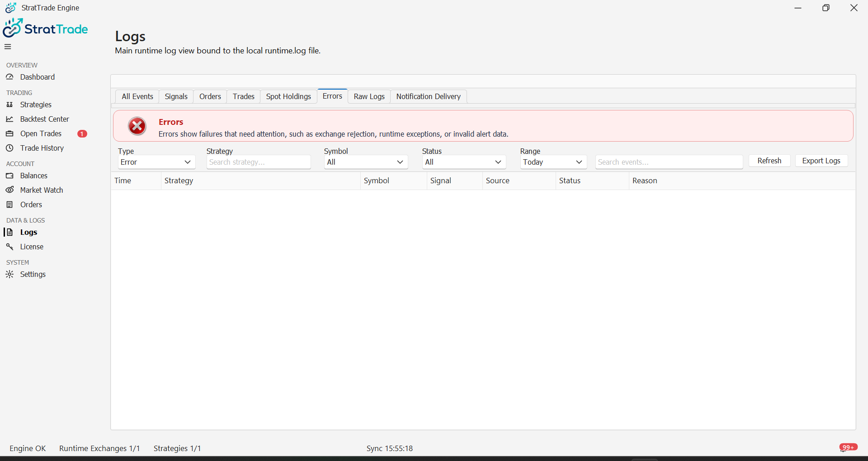Expand the Range dropdown showing Today

click(x=553, y=162)
